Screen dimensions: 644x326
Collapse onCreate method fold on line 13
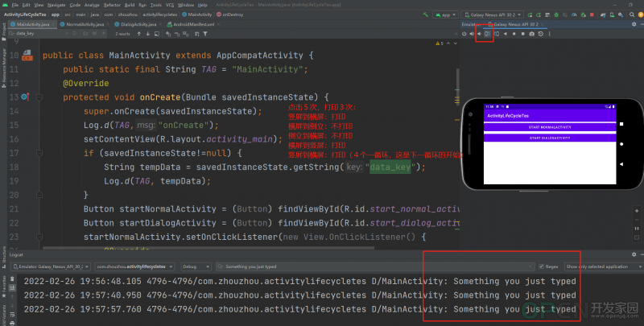click(x=39, y=97)
